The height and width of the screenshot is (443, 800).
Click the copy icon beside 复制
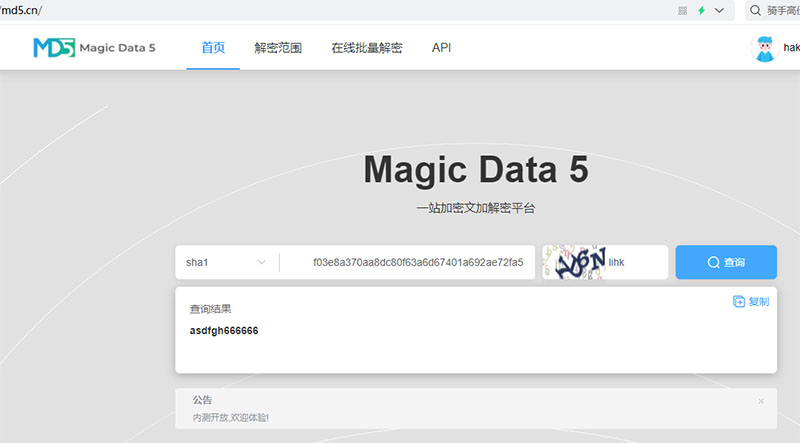(738, 302)
